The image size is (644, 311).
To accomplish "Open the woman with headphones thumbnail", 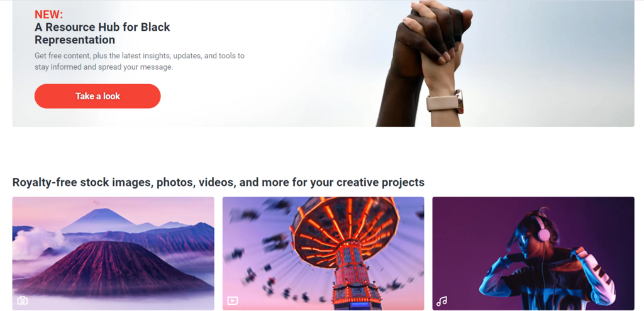I will pyautogui.click(x=533, y=254).
